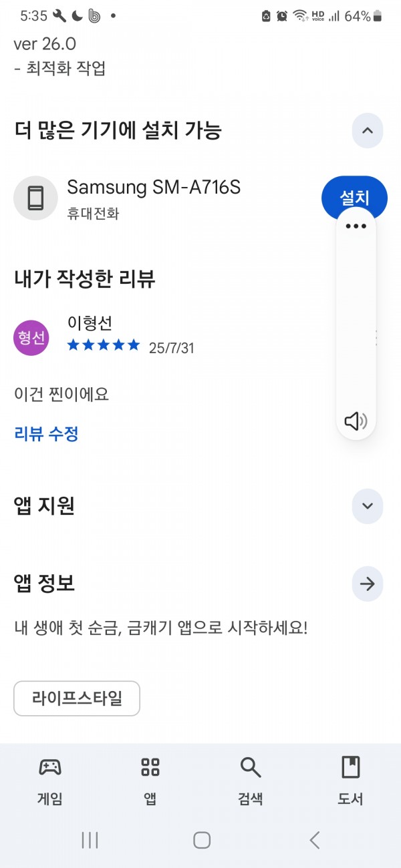This screenshot has width=401, height=868.
Task: Tap the five-star rating on my review
Action: pyautogui.click(x=104, y=345)
